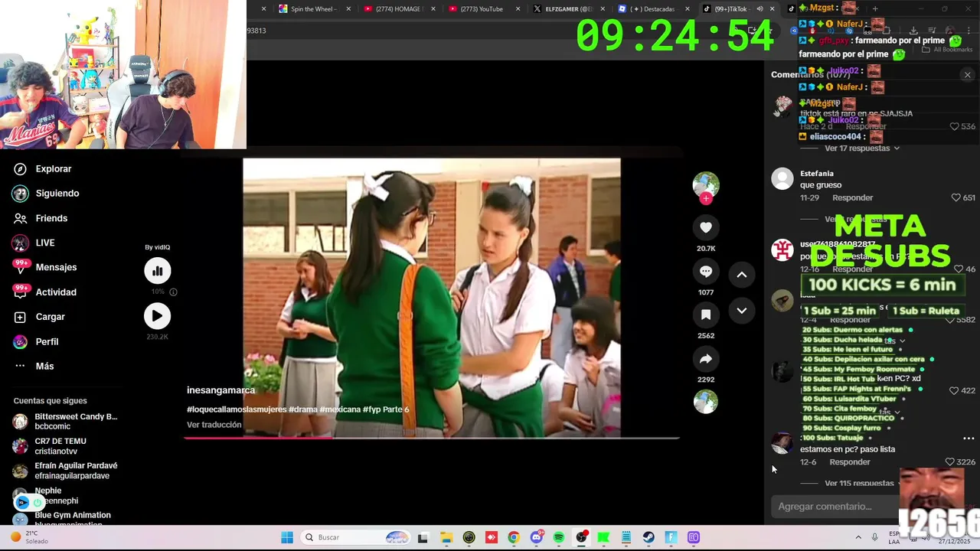Switch to HOMAGE YouTube tab
The height and width of the screenshot is (551, 980).
click(x=399, y=9)
